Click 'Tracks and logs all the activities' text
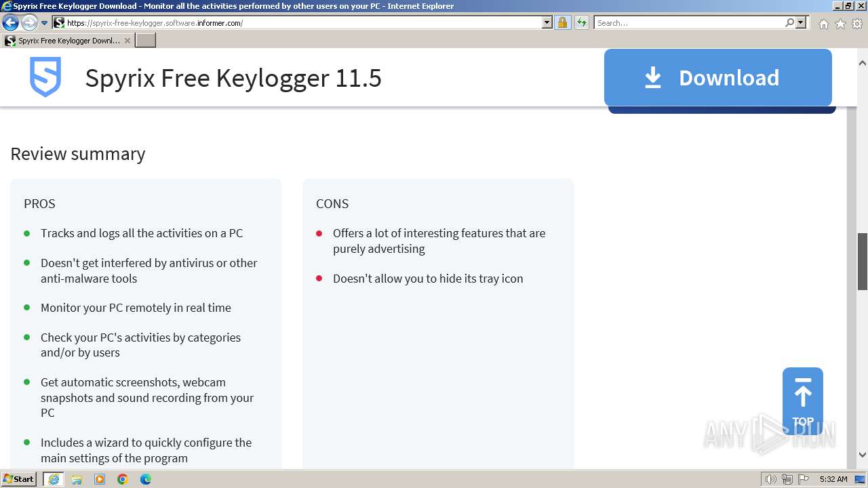The image size is (868, 488). pyautogui.click(x=142, y=233)
